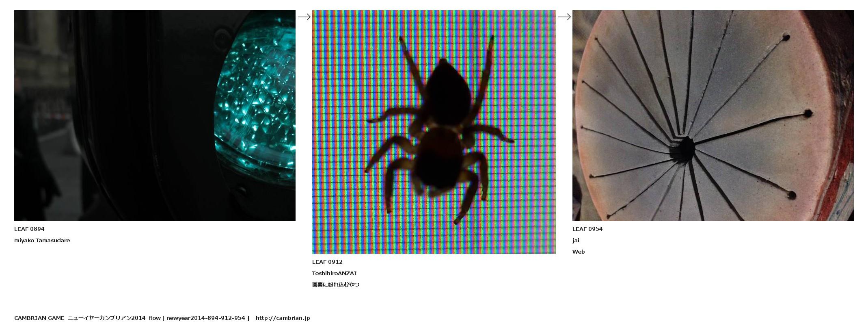868x328 pixels.
Task: Click the arrow after the traffic light photo
Action: (x=304, y=17)
